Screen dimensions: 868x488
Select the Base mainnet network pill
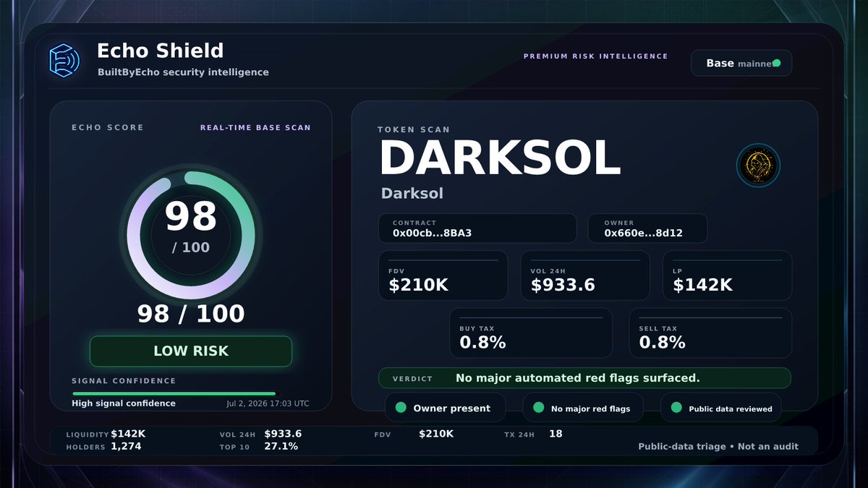(741, 63)
